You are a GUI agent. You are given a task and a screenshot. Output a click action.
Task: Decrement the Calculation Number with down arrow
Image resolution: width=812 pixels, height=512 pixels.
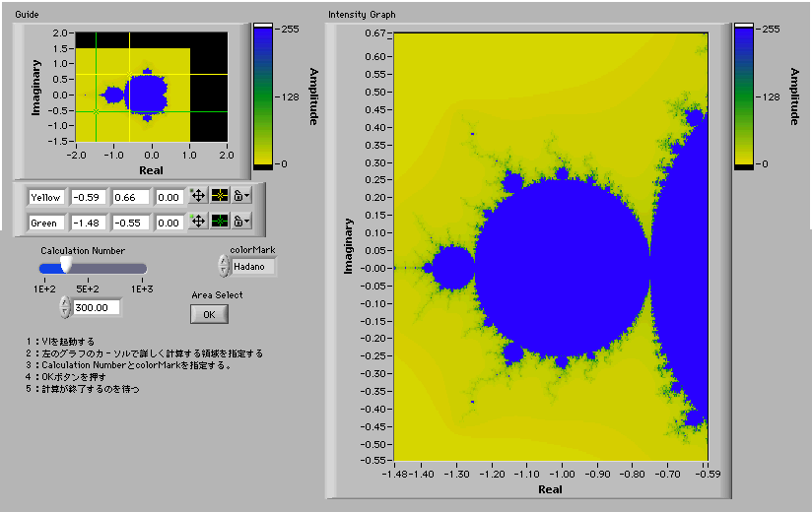tap(65, 312)
